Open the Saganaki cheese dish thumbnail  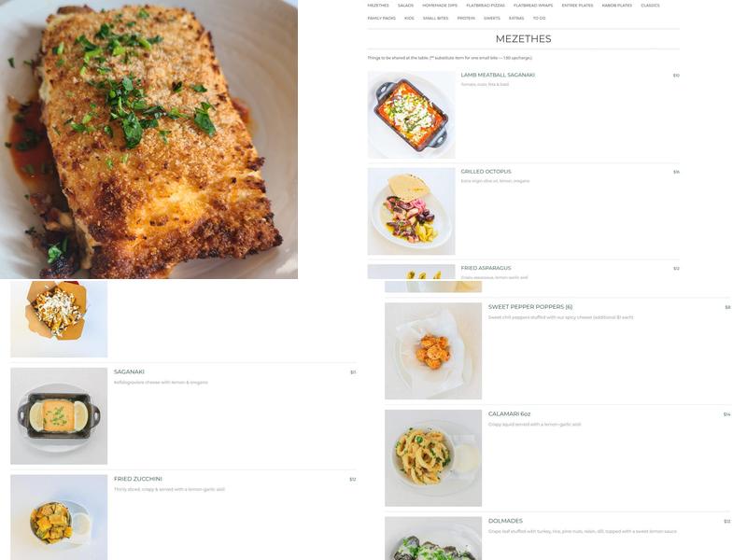tap(59, 415)
